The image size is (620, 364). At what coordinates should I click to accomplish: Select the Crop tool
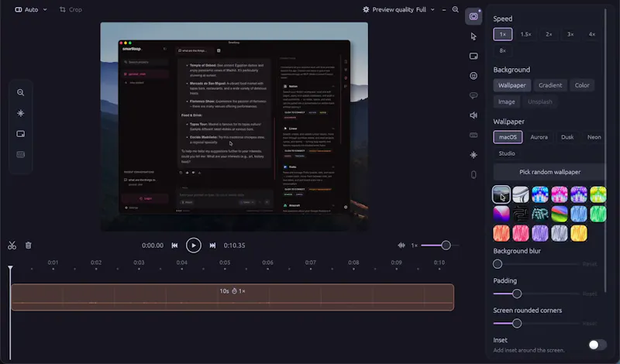pyautogui.click(x=71, y=9)
